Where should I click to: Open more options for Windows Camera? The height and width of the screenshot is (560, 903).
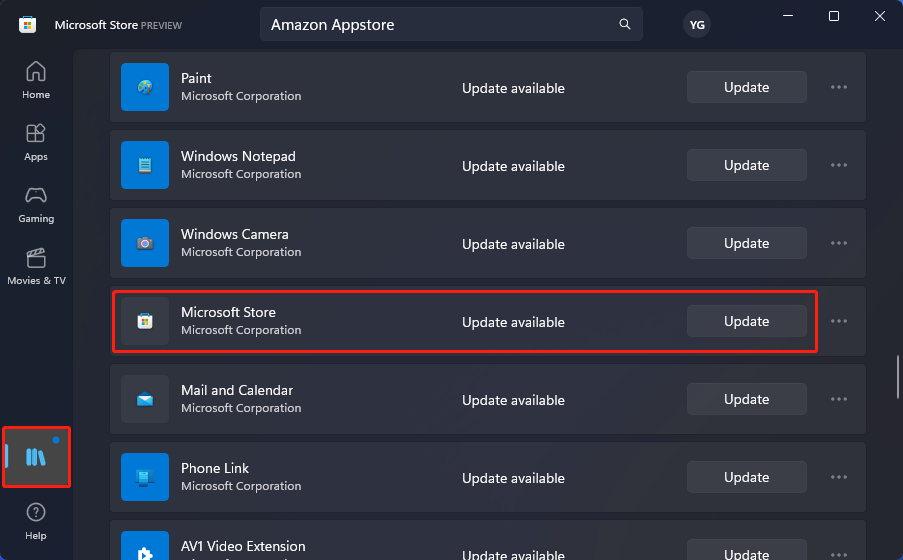pyautogui.click(x=838, y=243)
